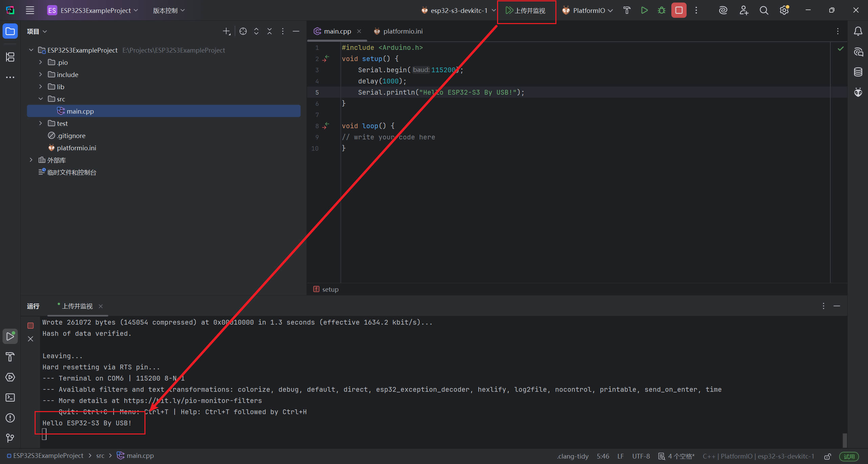The width and height of the screenshot is (868, 464).
Task: Open the PlatformIO tool window in right sidebar
Action: pos(858,92)
